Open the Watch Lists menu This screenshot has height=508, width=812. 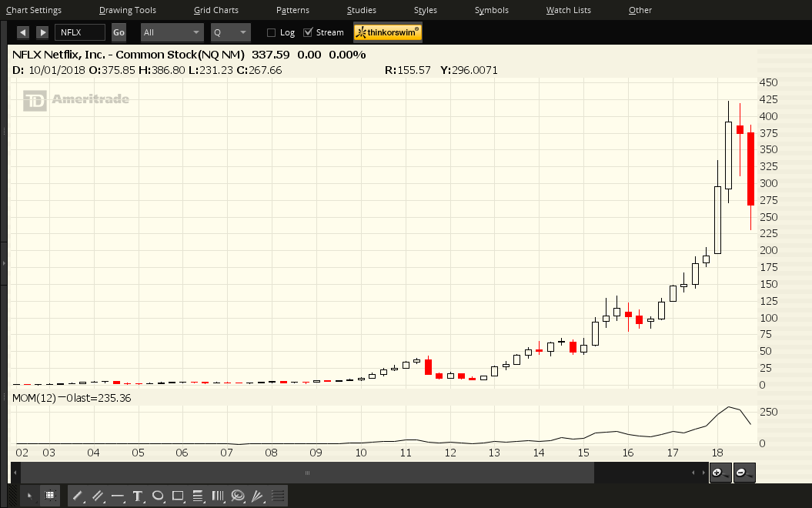[569, 10]
